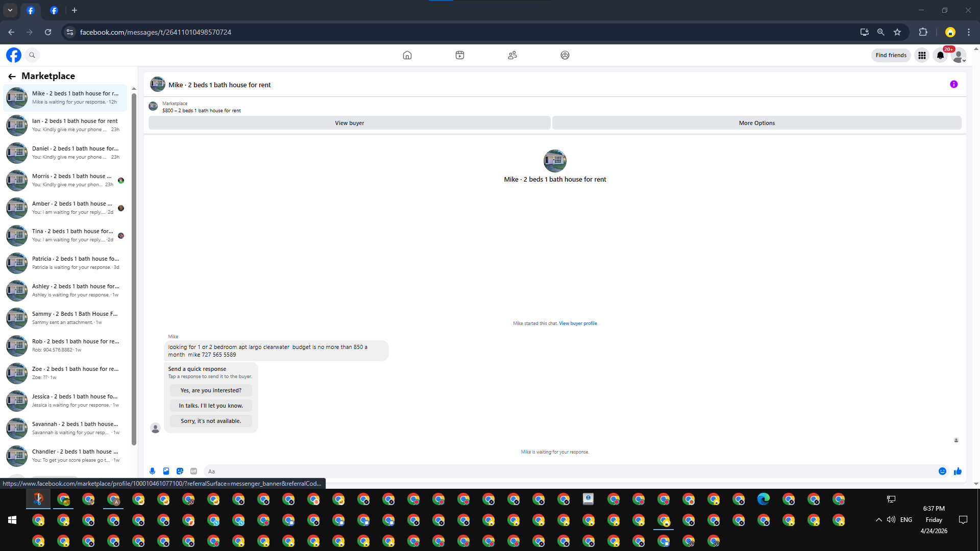This screenshot has width=980, height=551.
Task: Show hidden system tray icons
Action: click(x=878, y=520)
